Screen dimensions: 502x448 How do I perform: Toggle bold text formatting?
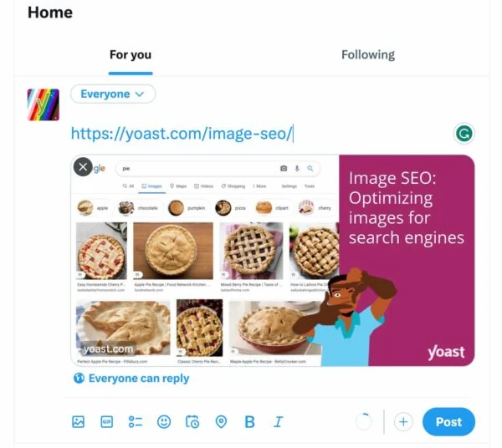(249, 422)
